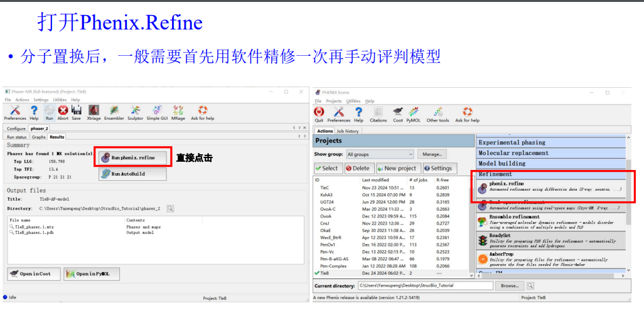The height and width of the screenshot is (323, 644).
Task: Abort the Phaser-MR job
Action: click(63, 112)
